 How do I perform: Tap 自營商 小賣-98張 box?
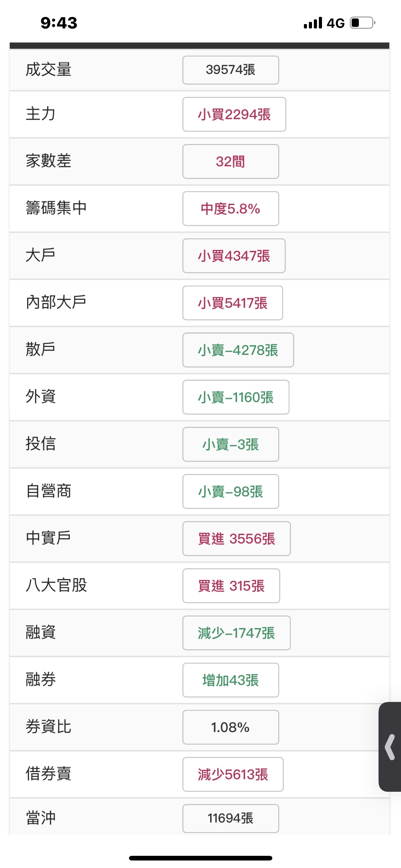coord(230,492)
